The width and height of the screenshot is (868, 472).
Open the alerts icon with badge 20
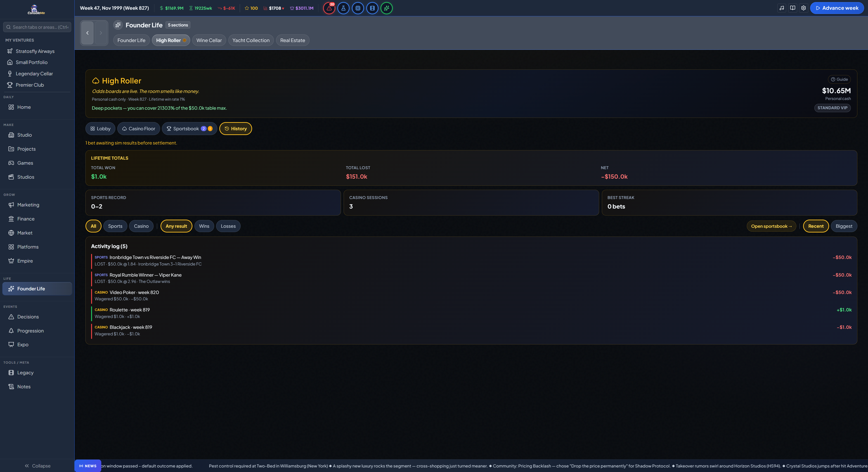point(329,8)
